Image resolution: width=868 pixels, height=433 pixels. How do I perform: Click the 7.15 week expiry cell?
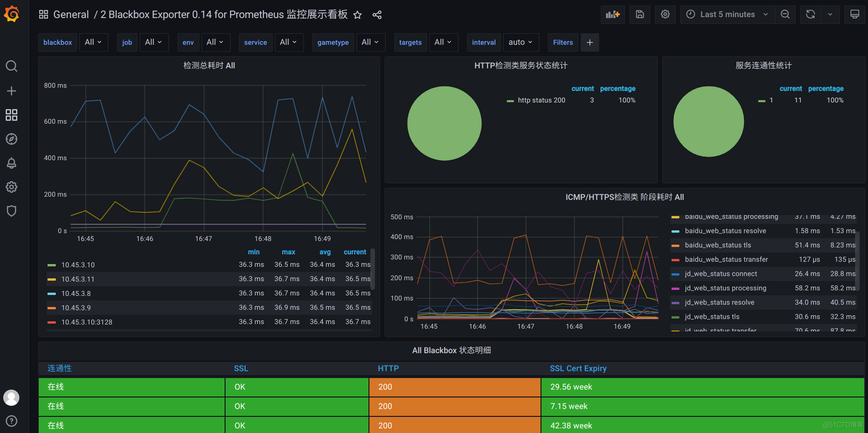[x=702, y=406]
